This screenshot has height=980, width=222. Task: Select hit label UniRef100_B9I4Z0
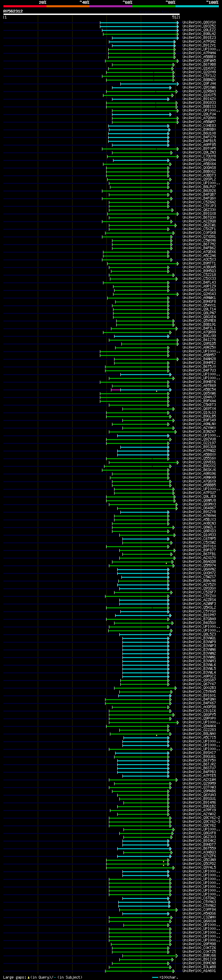199,99
